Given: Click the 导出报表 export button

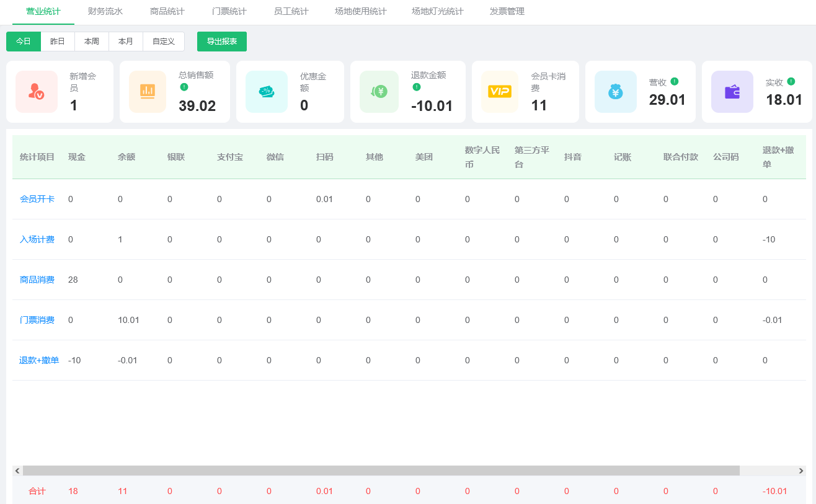Looking at the screenshot, I should coord(222,42).
